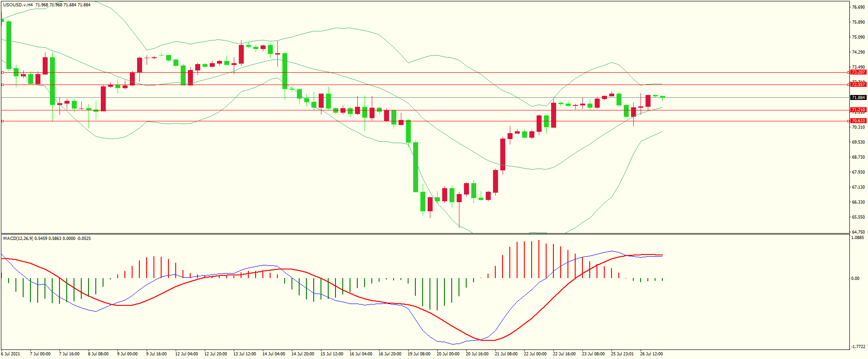The image size is (868, 359).
Task: Click right square handle beside 70.633 tag
Action: pyautogui.click(x=849, y=121)
